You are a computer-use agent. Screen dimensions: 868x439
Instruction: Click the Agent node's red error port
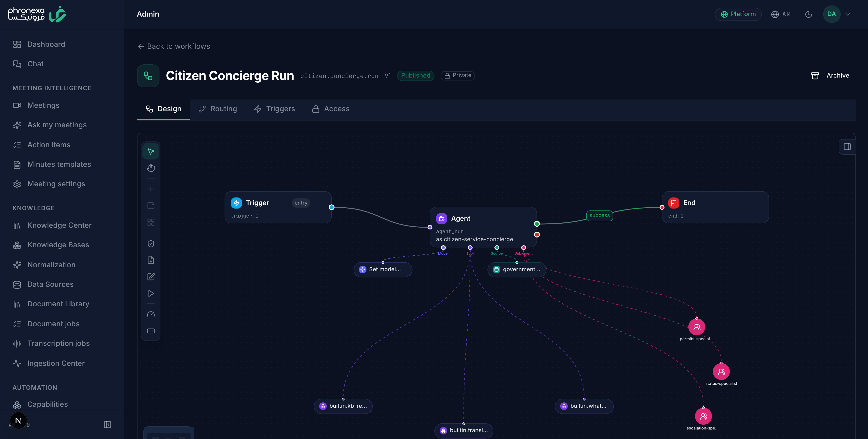click(x=537, y=235)
